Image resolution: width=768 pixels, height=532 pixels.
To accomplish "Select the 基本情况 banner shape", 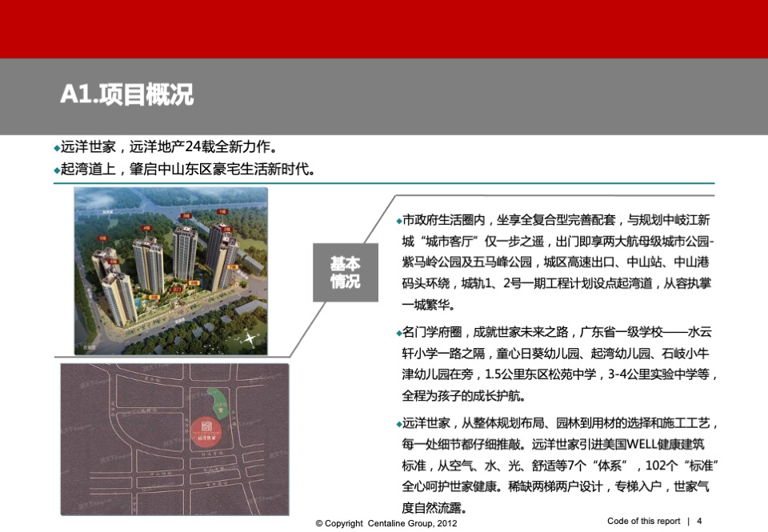I will pos(345,272).
